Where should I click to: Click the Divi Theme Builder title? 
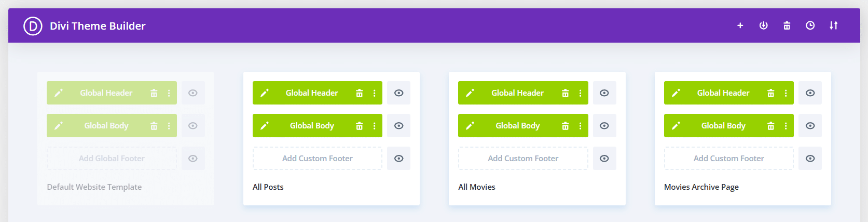tap(98, 26)
